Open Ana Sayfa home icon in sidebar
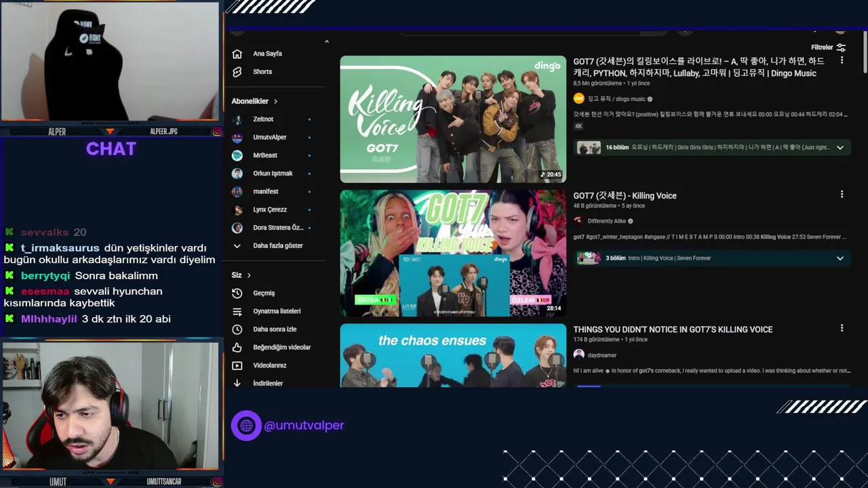 click(x=237, y=54)
